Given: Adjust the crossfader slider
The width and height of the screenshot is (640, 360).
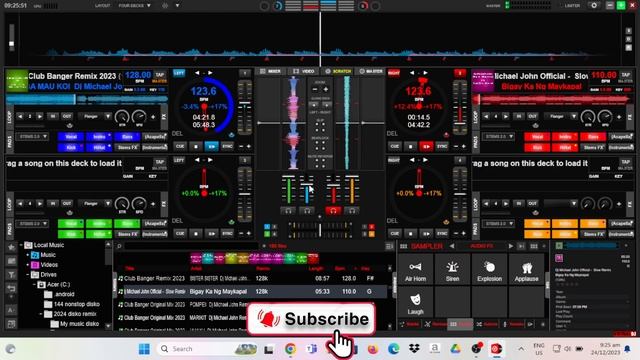Looking at the screenshot, I should pos(320,230).
